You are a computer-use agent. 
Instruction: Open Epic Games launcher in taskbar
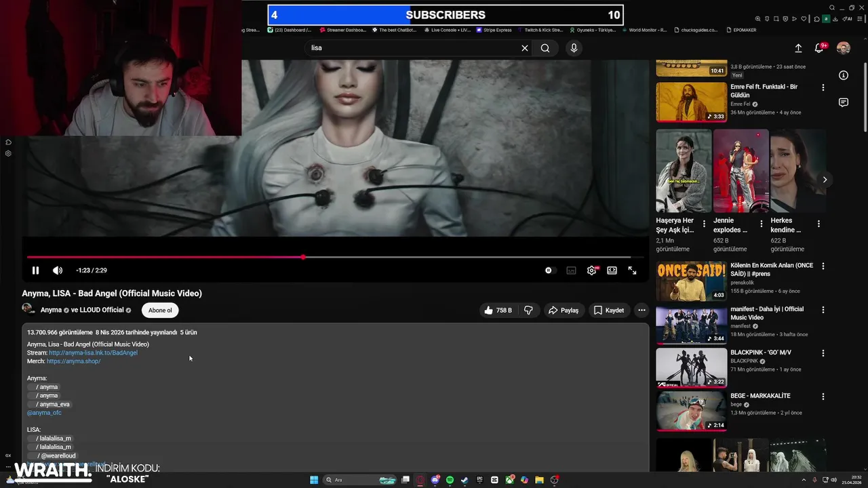(x=479, y=480)
